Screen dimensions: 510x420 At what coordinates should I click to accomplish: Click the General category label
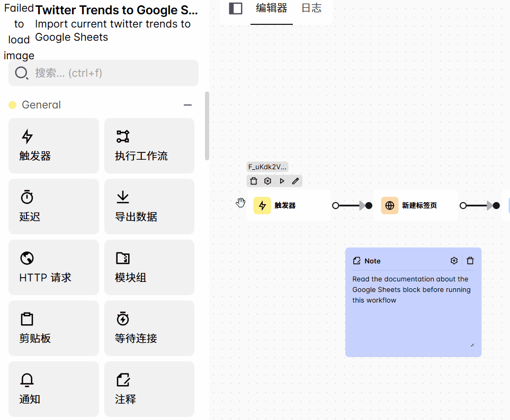(x=41, y=105)
